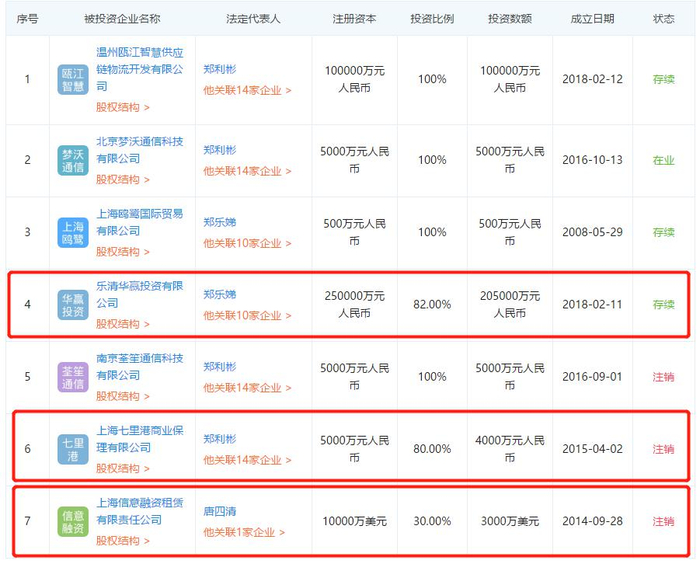Open legal representative 郑利彬 in row 1
700x564 pixels.
(220, 69)
